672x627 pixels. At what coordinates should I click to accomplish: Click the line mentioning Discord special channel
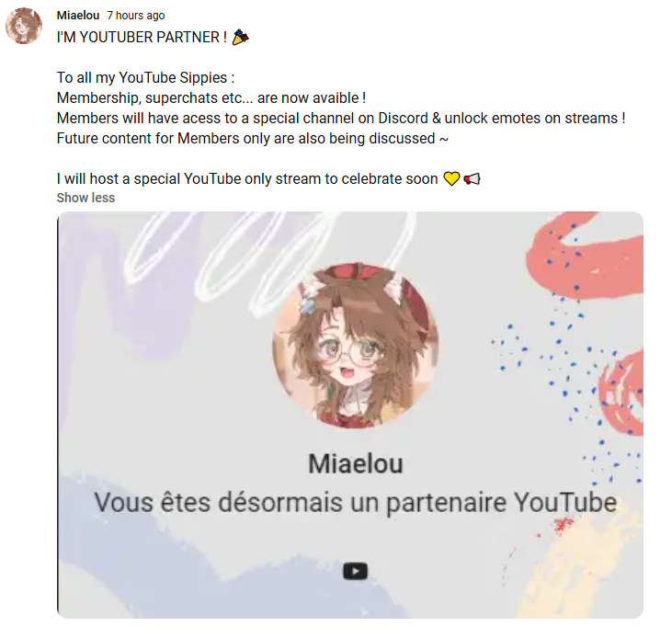point(341,118)
